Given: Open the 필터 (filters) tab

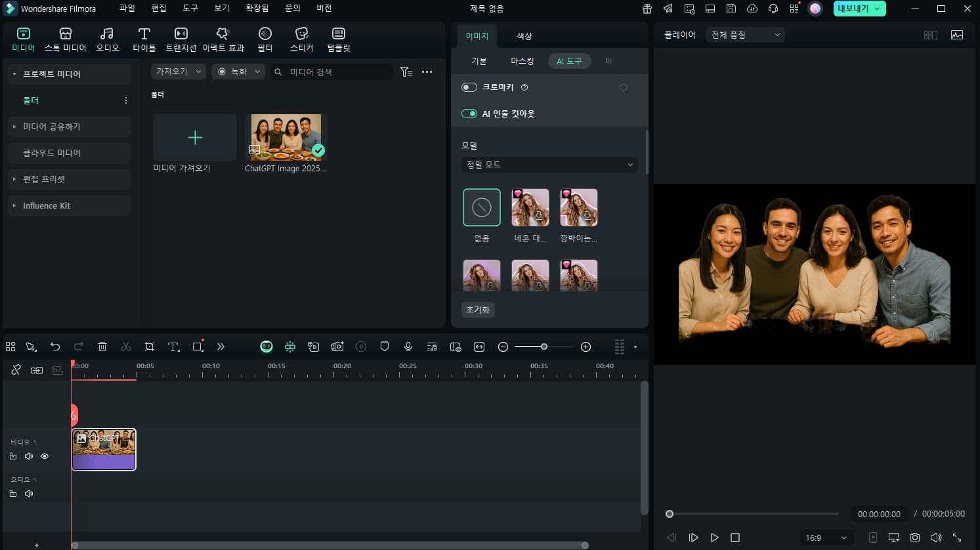Looking at the screenshot, I should pos(265,39).
